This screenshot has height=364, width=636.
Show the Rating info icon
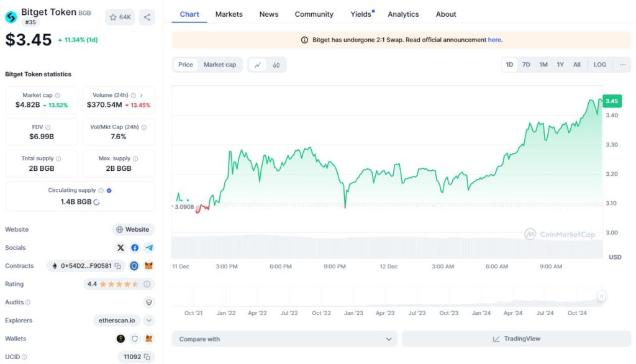(147, 284)
